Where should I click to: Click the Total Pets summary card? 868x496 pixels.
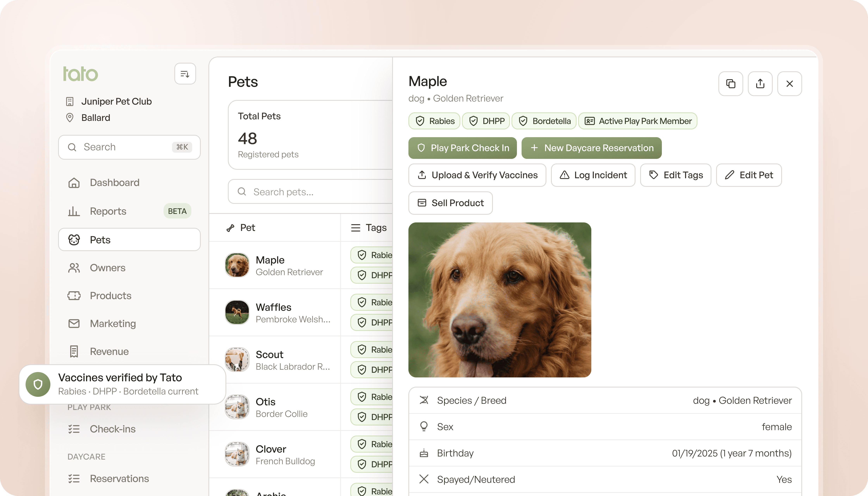pyautogui.click(x=310, y=135)
